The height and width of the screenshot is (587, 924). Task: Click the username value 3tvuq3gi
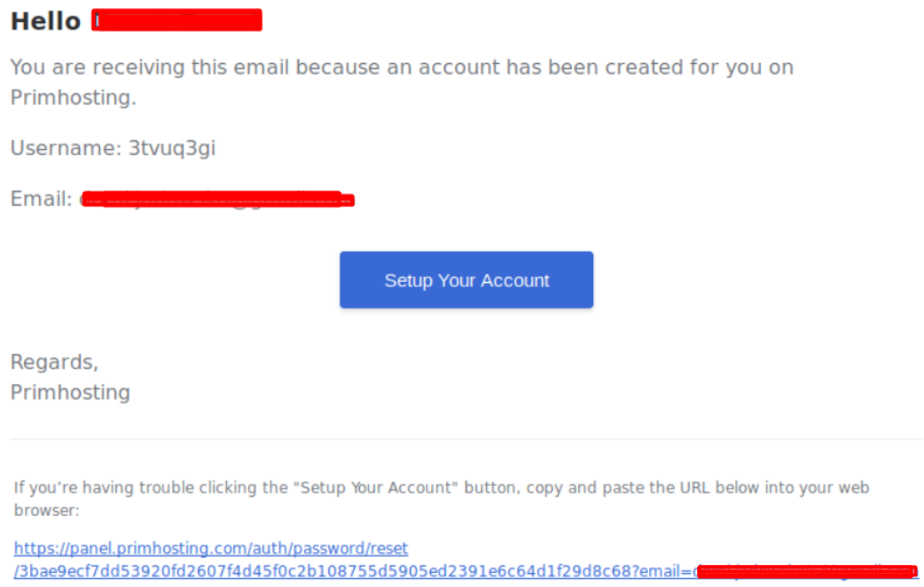(172, 148)
